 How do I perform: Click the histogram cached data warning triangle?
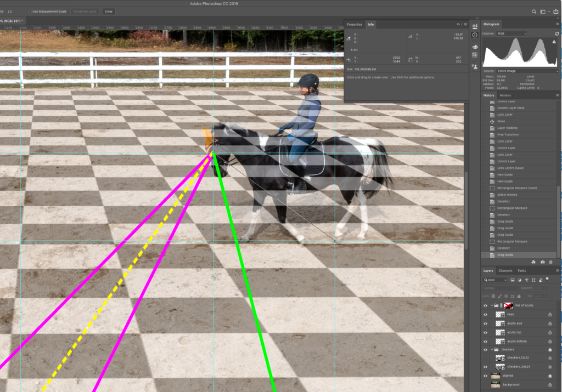tap(554, 42)
